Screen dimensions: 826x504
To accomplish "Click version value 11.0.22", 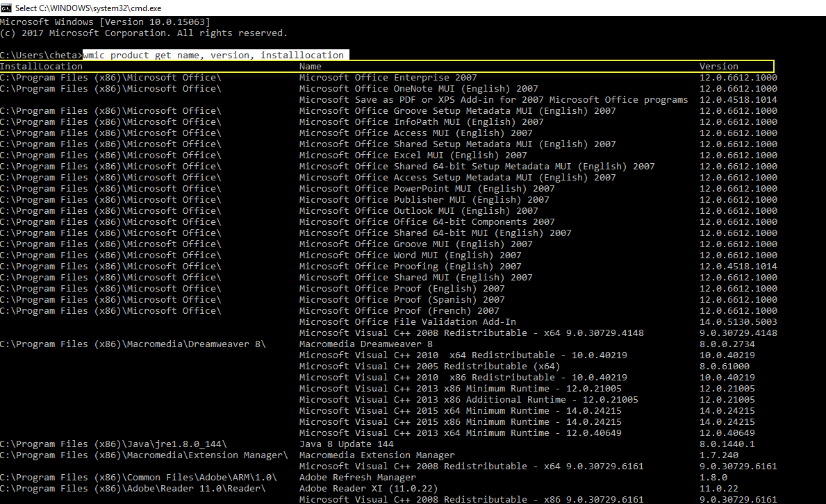I will click(718, 487).
